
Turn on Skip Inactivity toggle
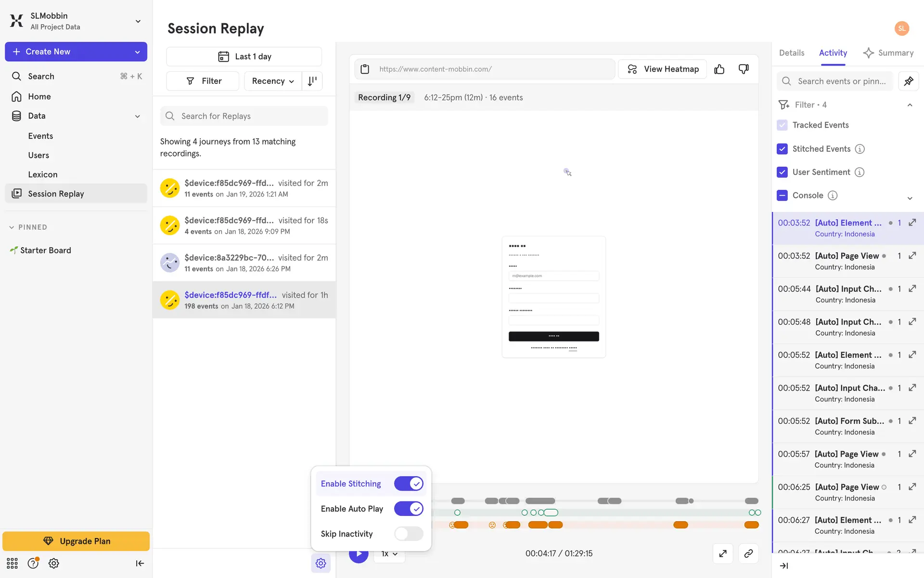tap(408, 534)
